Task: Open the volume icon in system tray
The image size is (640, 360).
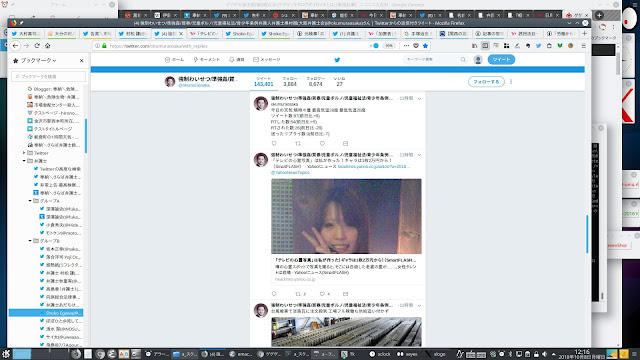Action: [x=544, y=354]
